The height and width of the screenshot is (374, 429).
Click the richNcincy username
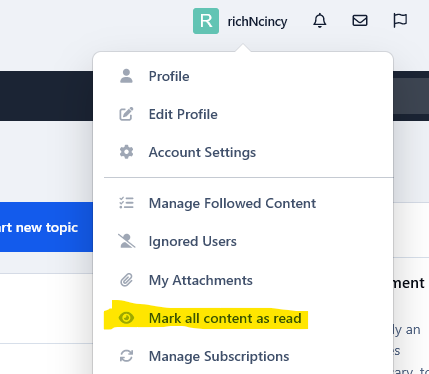257,22
